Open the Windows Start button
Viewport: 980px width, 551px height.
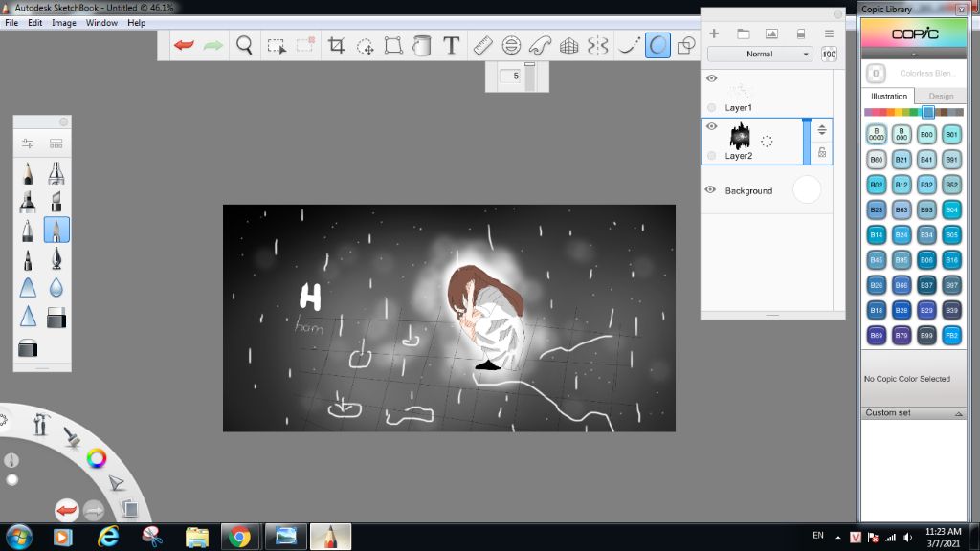18,538
